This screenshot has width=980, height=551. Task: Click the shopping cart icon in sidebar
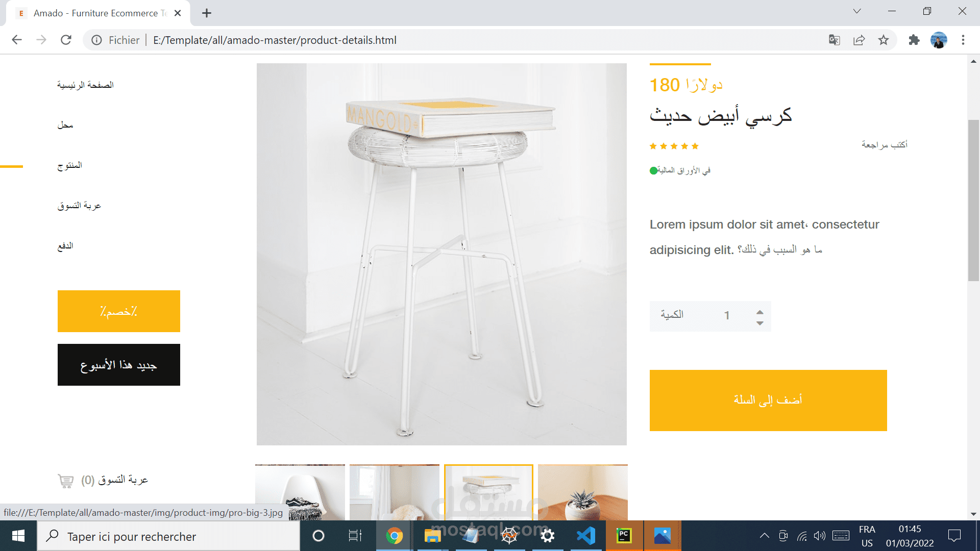[x=66, y=481]
